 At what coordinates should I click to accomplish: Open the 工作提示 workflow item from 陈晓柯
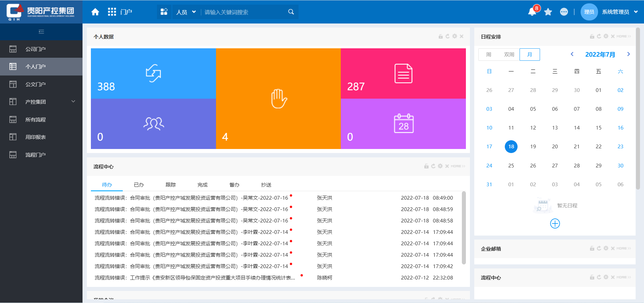pos(195,277)
